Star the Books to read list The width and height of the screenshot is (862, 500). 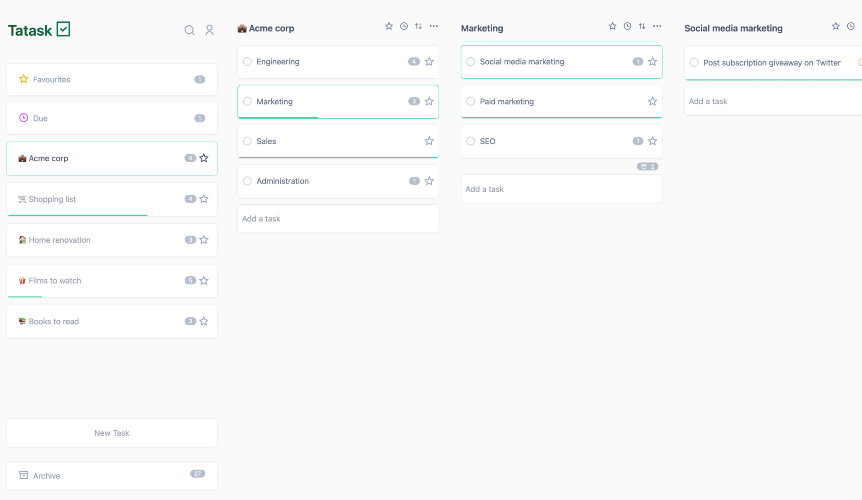point(204,321)
